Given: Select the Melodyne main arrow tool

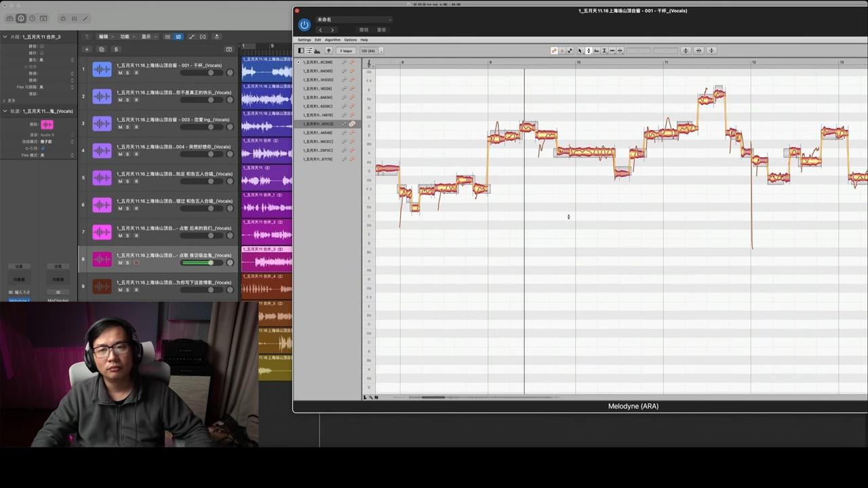Looking at the screenshot, I should [x=580, y=51].
